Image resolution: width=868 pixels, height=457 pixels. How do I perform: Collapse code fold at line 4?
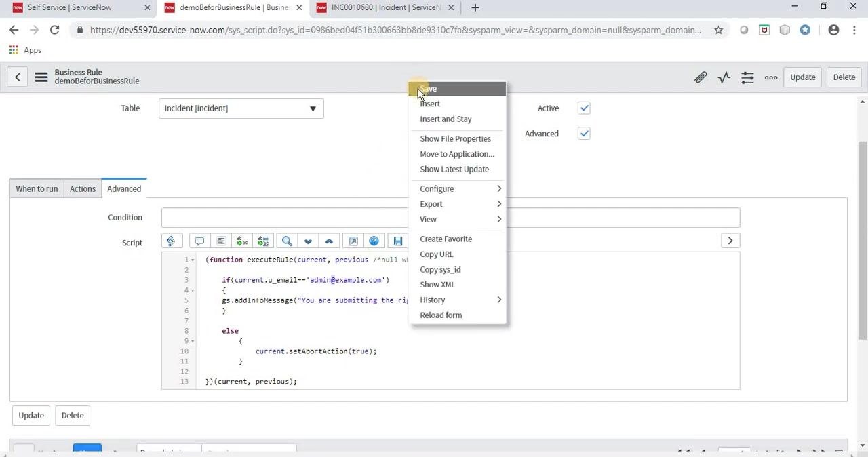193,290
